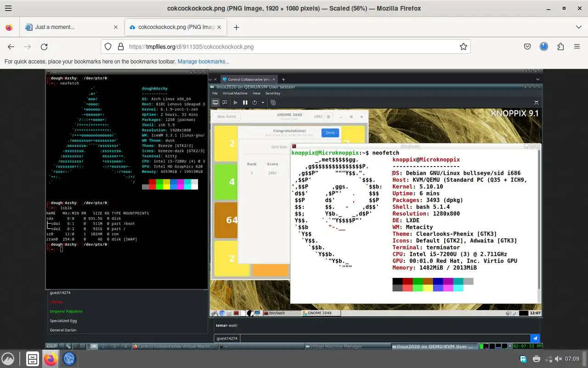Click the VM shutdown power button
Screen dimensions: 588x368
pyautogui.click(x=254, y=103)
